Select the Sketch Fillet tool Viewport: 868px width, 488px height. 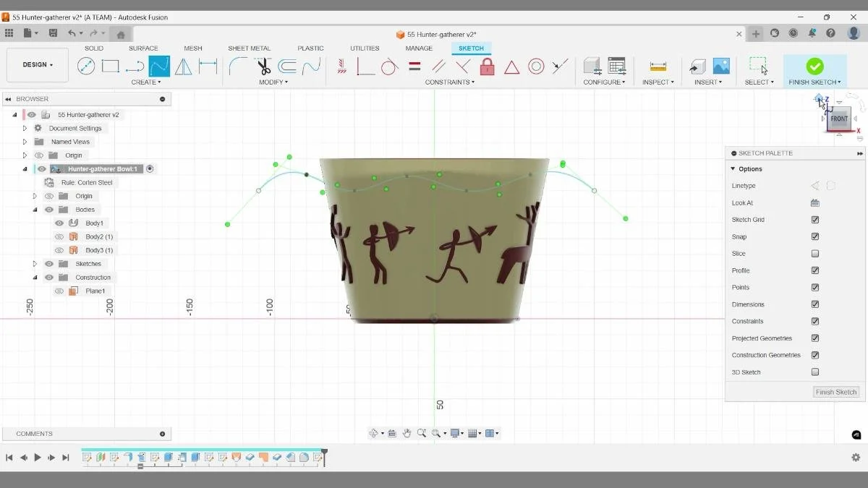pyautogui.click(x=239, y=66)
